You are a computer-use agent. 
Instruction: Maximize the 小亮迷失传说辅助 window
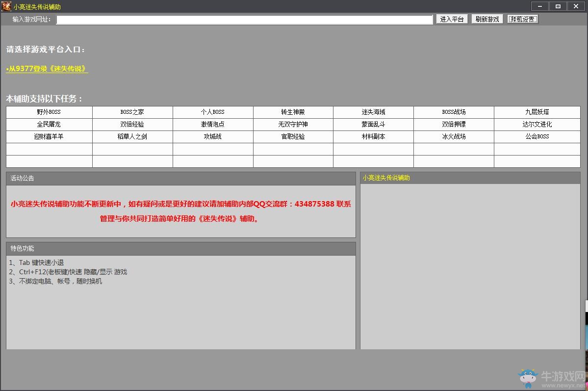(x=558, y=6)
